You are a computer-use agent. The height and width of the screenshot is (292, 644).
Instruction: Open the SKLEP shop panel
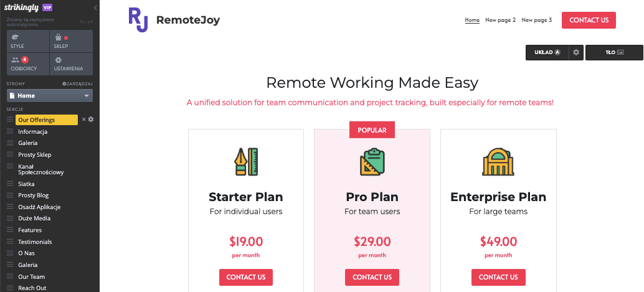[x=71, y=41]
